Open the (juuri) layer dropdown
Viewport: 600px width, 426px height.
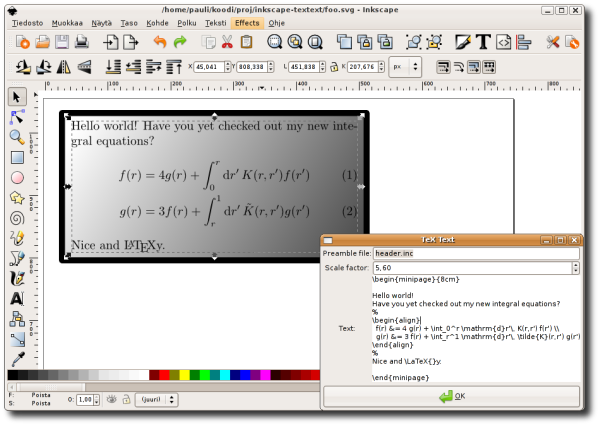coord(156,399)
